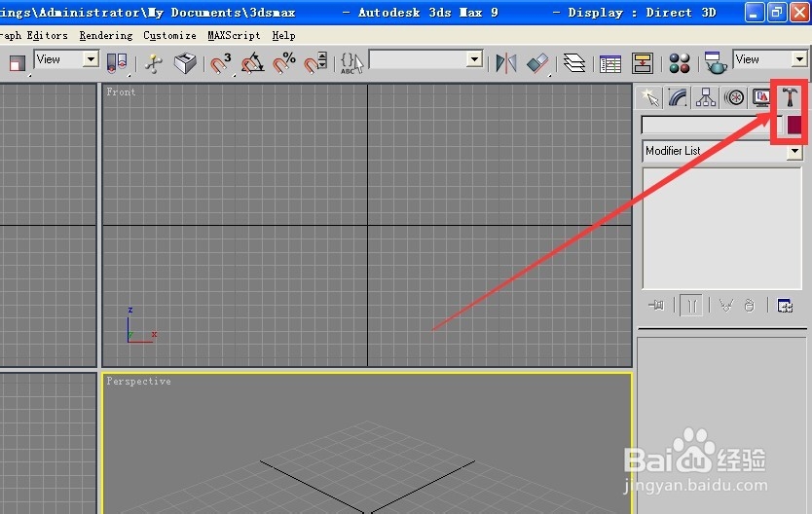
Task: Toggle the Spinner Snap icon
Action: point(315,63)
